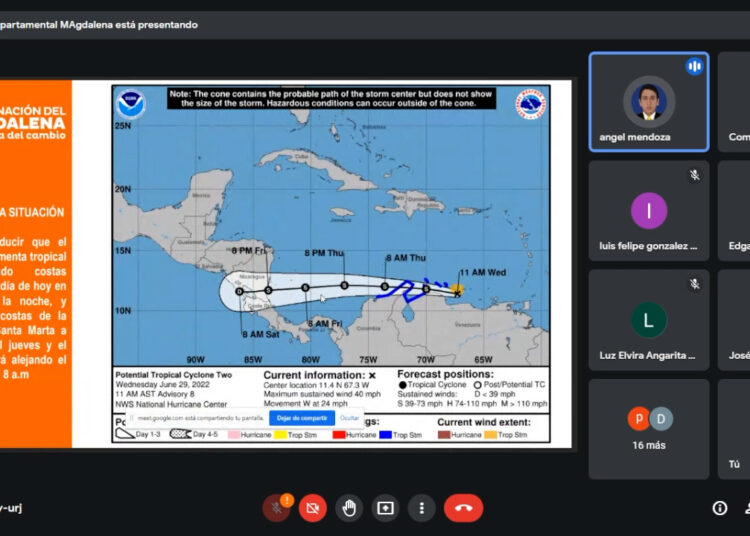This screenshot has height=536, width=750.
Task: Raise hand in the meeting
Action: tap(348, 508)
